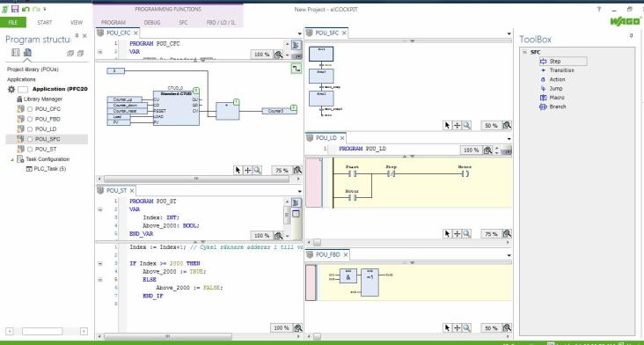Close the POU_ST editor tab

(x=132, y=191)
